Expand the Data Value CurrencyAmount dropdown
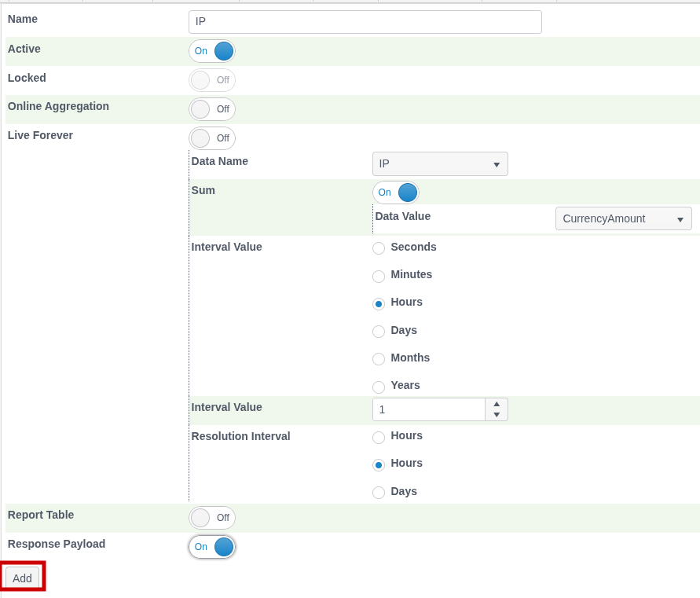This screenshot has width=700, height=598. 623,218
